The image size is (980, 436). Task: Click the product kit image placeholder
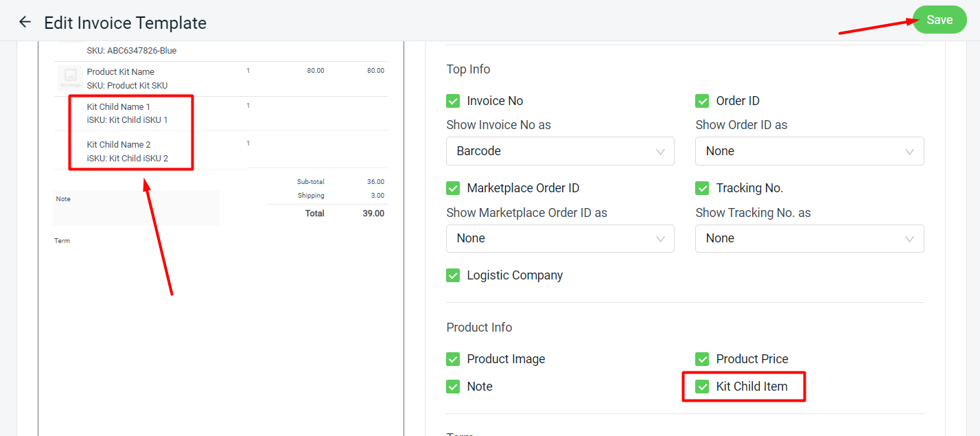click(70, 78)
